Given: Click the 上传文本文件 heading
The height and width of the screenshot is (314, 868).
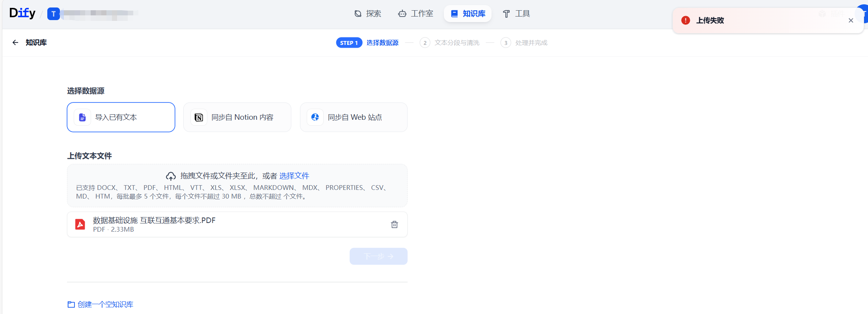Looking at the screenshot, I should pyautogui.click(x=89, y=156).
